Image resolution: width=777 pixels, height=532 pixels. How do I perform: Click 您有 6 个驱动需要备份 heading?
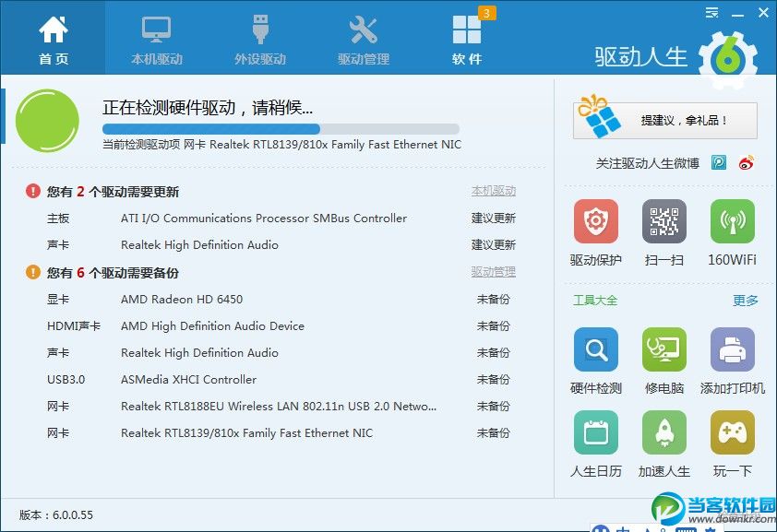click(x=113, y=273)
